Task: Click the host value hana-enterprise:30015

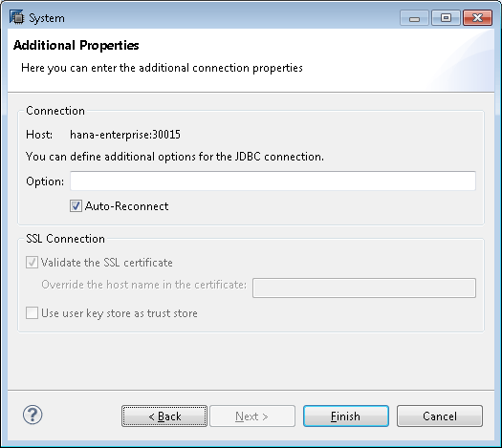Action: pyautogui.click(x=125, y=135)
